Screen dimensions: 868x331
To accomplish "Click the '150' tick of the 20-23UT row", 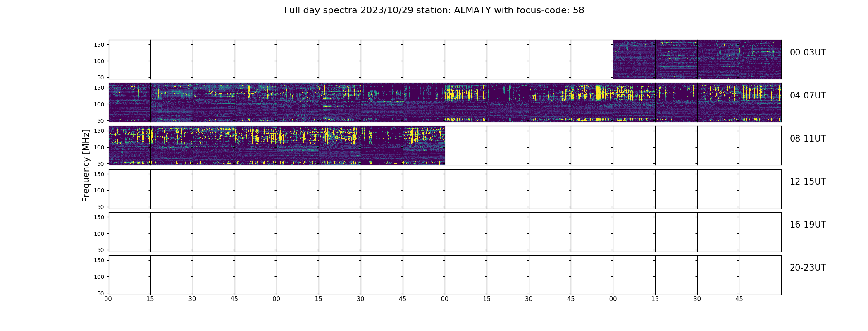I will [x=99, y=260].
